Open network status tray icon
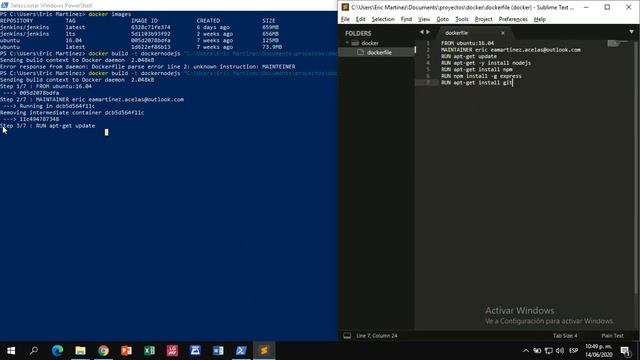Image resolution: width=640 pixels, height=360 pixels. (549, 351)
